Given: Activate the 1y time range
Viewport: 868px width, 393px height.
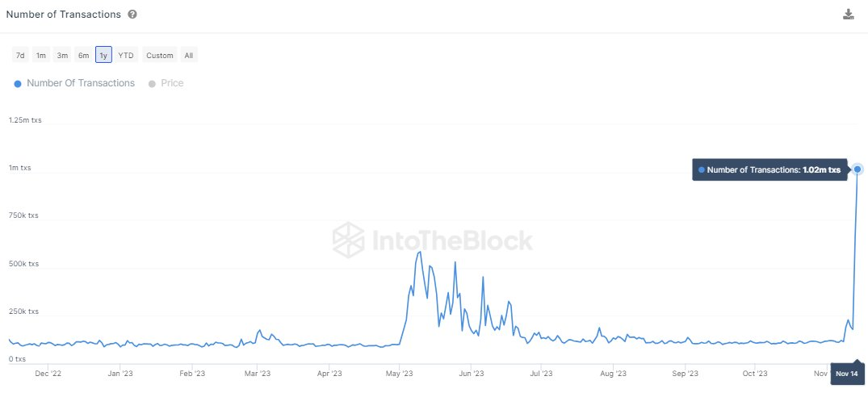Looking at the screenshot, I should point(103,55).
